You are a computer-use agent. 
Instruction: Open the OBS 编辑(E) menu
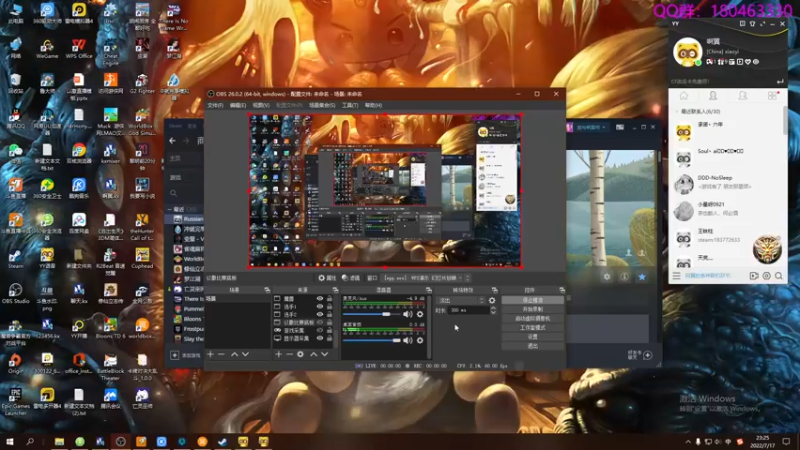(238, 105)
